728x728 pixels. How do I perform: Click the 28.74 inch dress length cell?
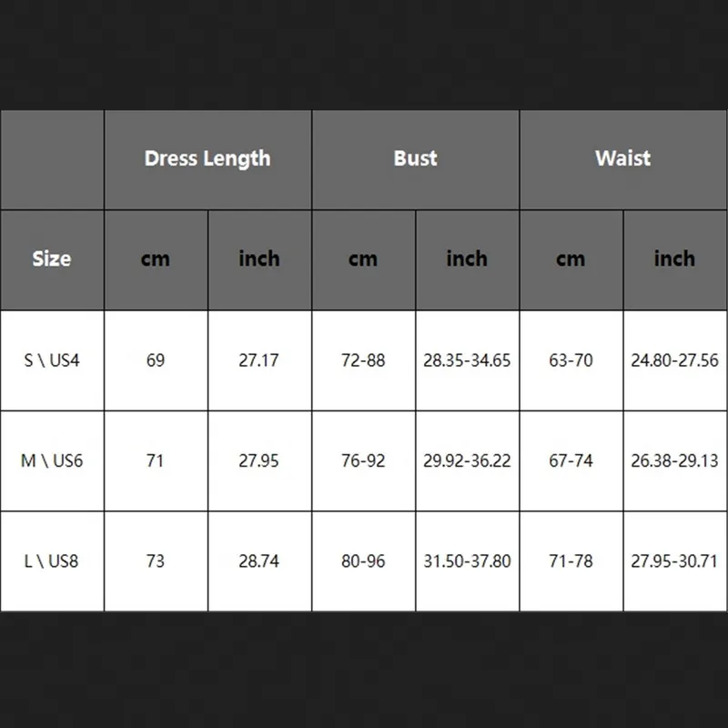[259, 561]
